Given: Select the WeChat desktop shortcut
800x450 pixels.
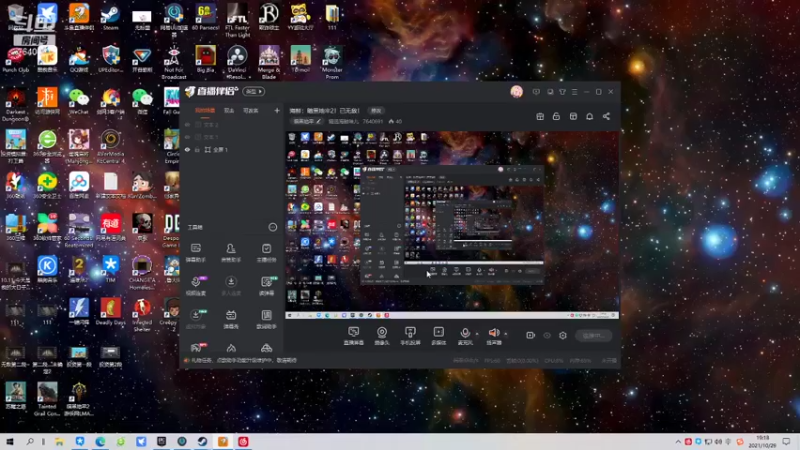Looking at the screenshot, I should (79, 102).
